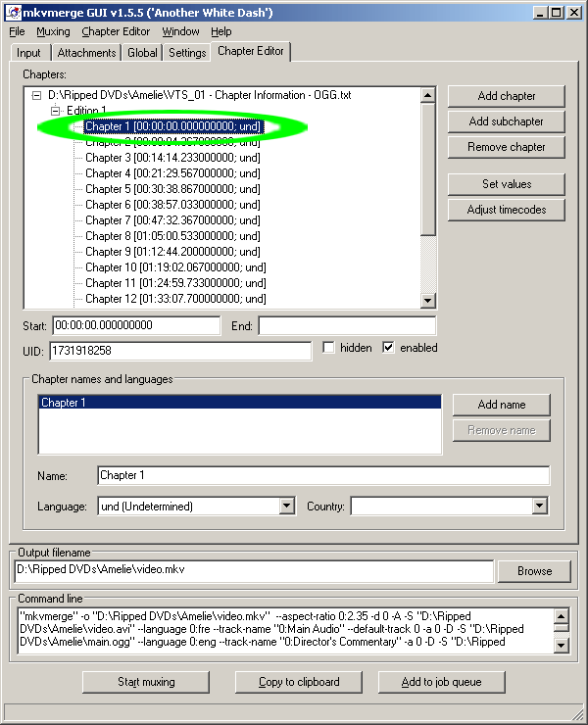This screenshot has width=588, height=725.
Task: Click command line scroll down arrow
Action: pos(562,645)
